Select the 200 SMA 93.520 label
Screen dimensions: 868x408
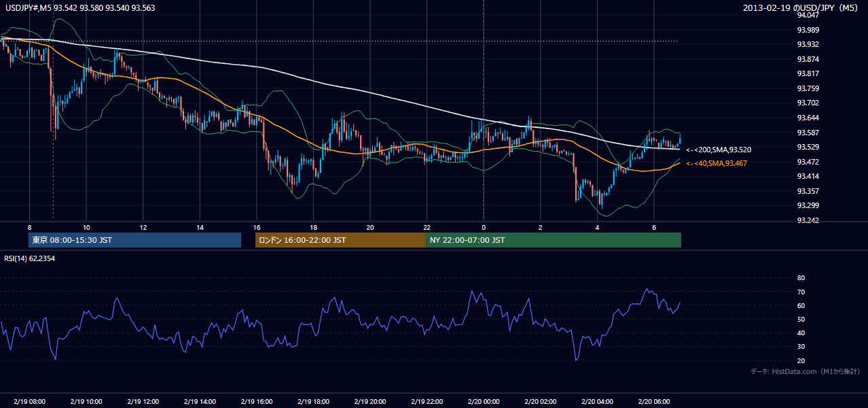tap(719, 150)
